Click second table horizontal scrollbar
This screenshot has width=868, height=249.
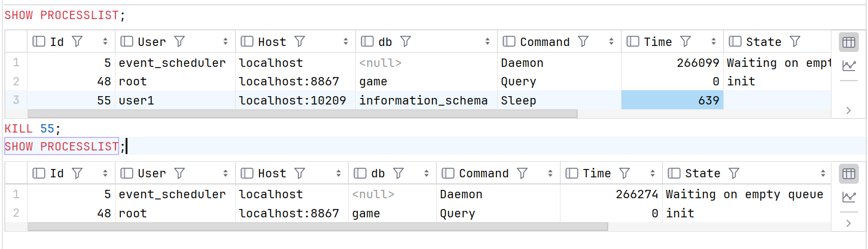tap(318, 227)
